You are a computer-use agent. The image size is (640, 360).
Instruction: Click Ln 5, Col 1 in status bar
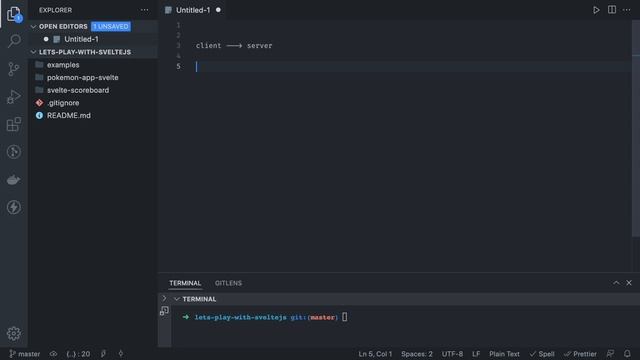[x=375, y=354]
